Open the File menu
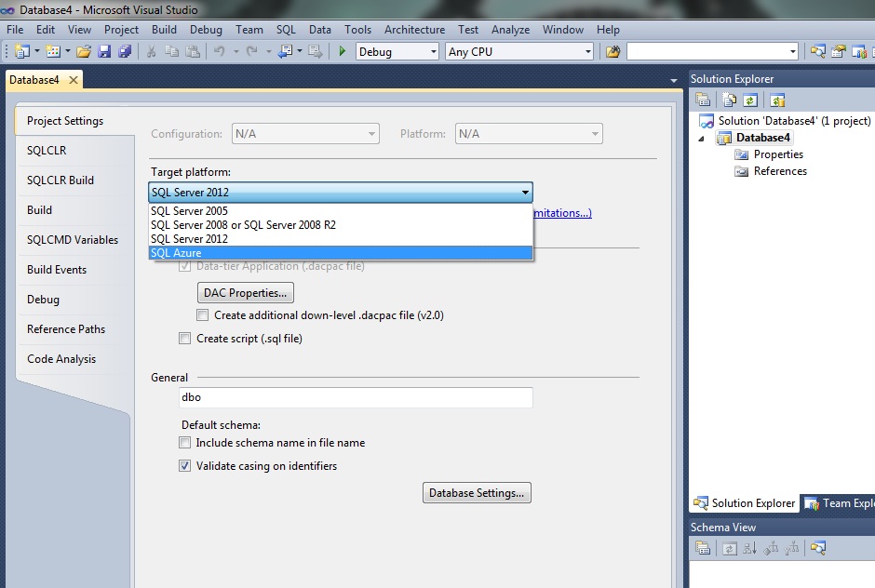 coord(15,30)
